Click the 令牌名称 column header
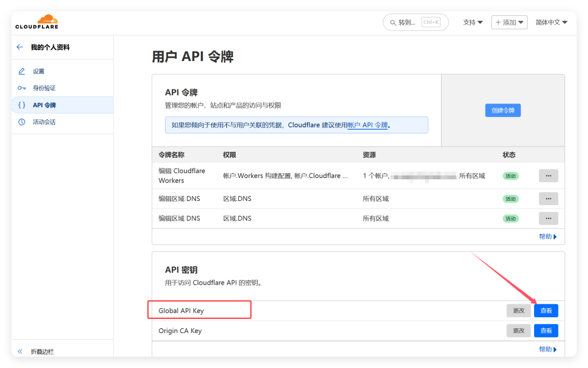 coord(171,155)
